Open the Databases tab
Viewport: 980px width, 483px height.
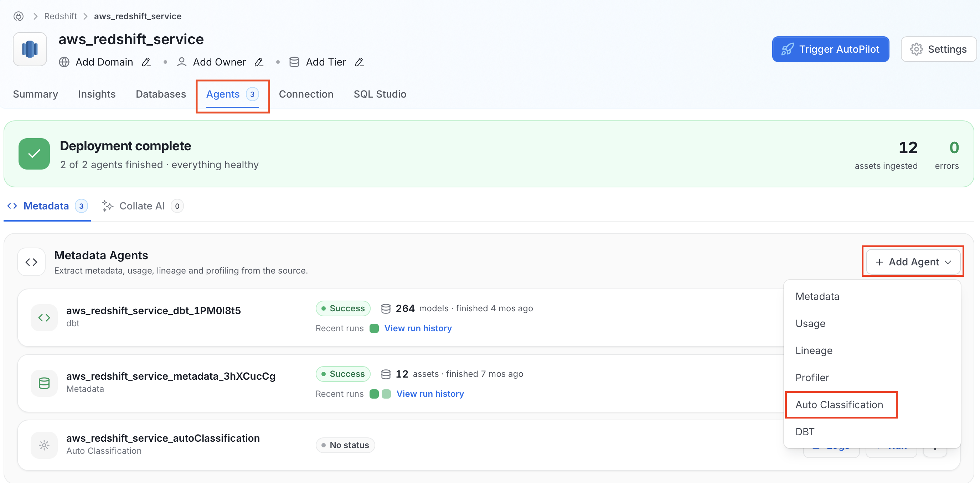pos(161,94)
